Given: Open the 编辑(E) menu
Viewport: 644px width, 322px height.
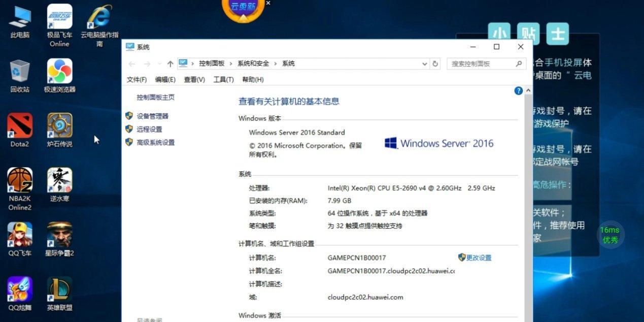Looking at the screenshot, I should 165,80.
